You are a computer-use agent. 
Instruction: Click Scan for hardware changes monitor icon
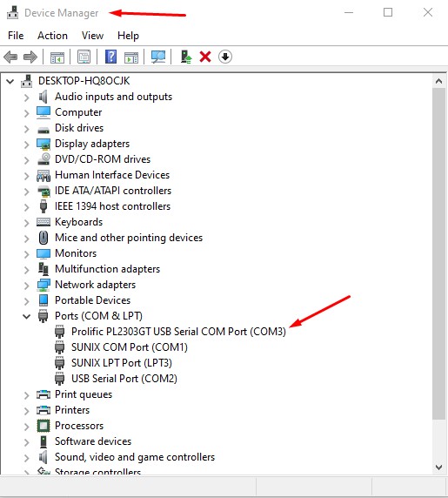coord(158,57)
